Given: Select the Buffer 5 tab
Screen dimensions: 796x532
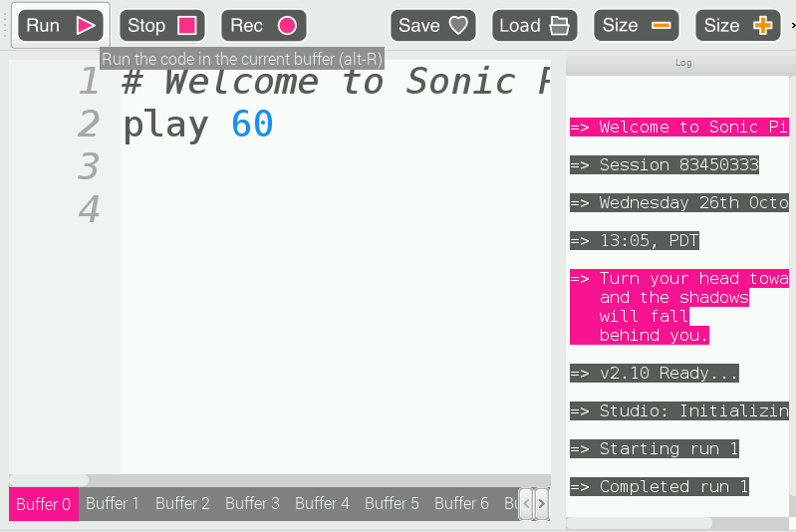Looking at the screenshot, I should click(x=392, y=503).
